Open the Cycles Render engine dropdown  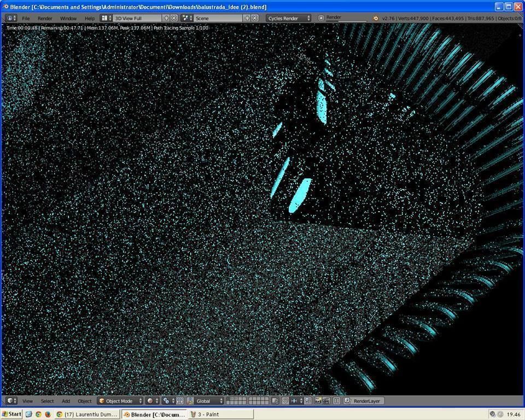[289, 18]
